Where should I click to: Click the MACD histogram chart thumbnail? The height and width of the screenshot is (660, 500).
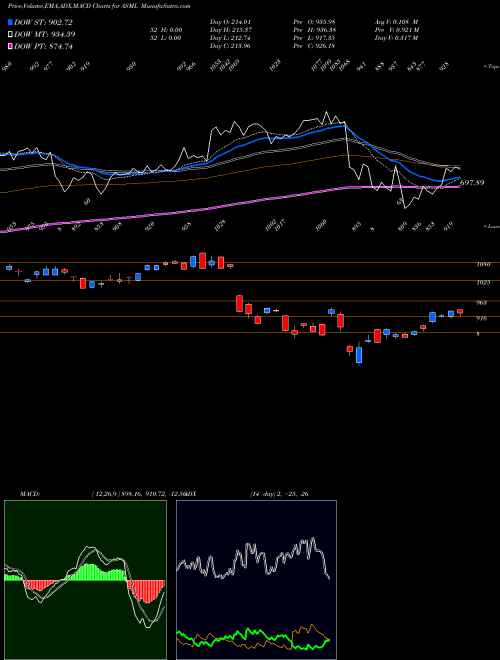pyautogui.click(x=85, y=580)
